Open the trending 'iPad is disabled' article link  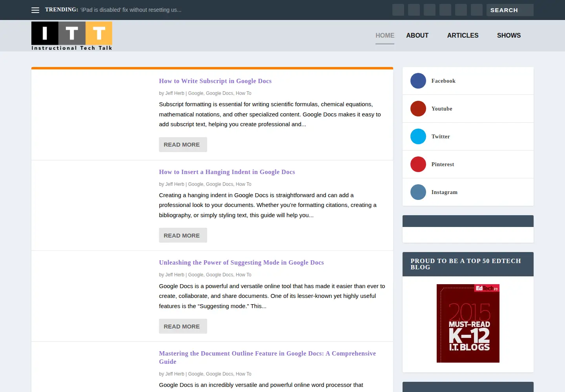(x=131, y=10)
